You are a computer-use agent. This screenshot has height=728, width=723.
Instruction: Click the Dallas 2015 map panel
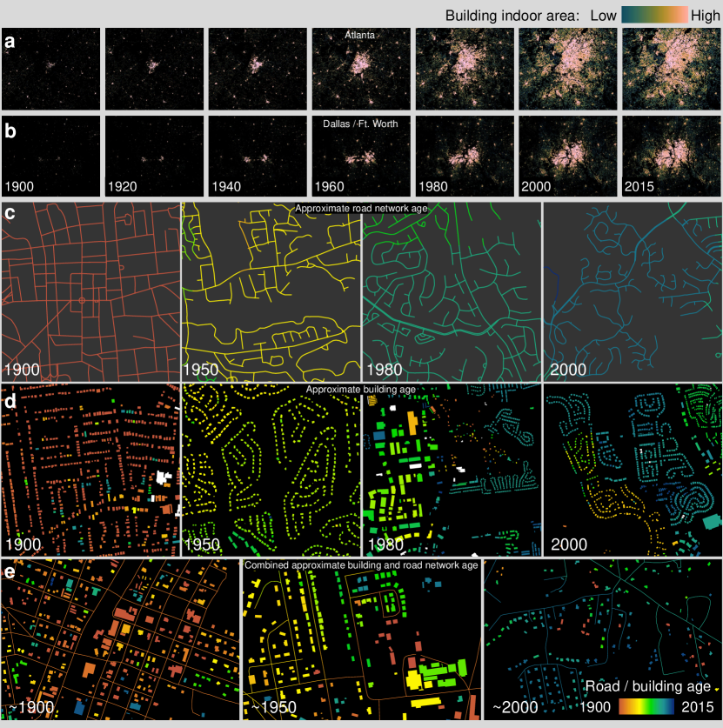pyautogui.click(x=672, y=156)
